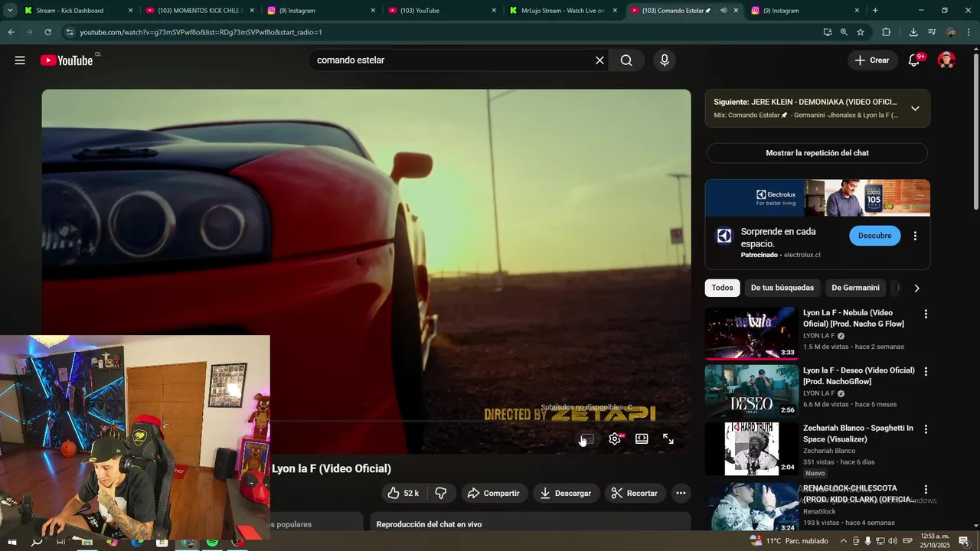Reload the page in the browser

point(47,32)
